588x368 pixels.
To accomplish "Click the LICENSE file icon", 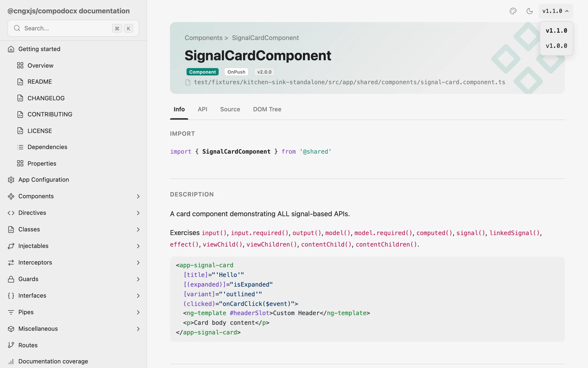I will click(x=20, y=131).
